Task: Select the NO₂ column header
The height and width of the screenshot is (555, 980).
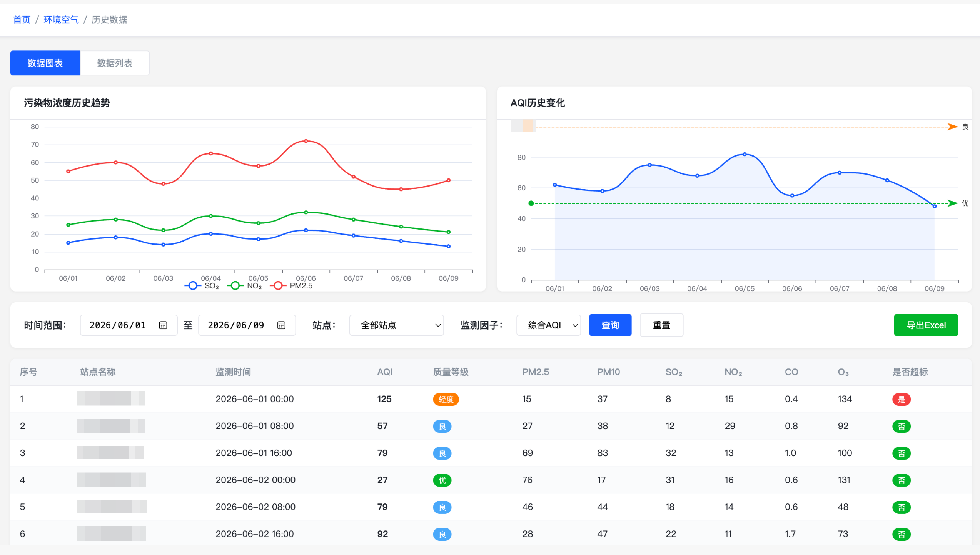Action: coord(733,372)
